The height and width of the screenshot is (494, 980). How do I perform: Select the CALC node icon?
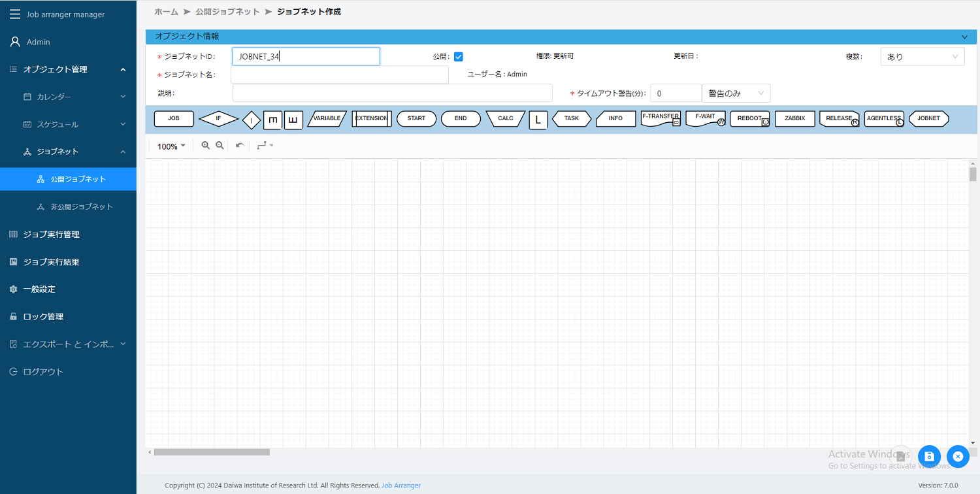[504, 118]
